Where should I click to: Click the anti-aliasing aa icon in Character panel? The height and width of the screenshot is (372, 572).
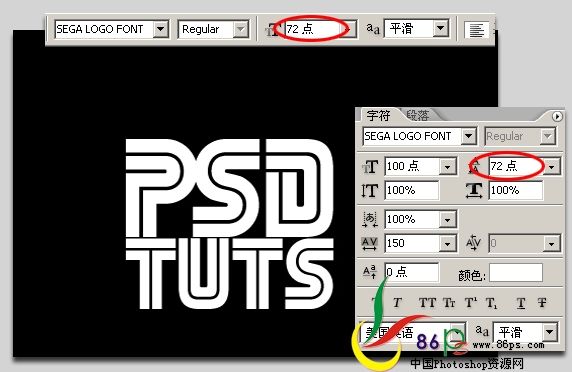(482, 330)
